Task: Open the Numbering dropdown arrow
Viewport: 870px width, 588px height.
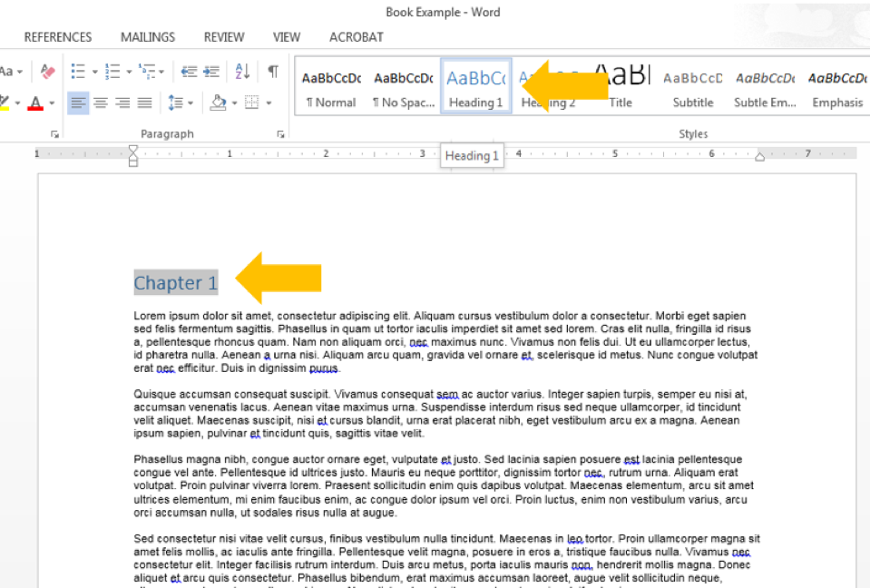Action: tap(128, 71)
